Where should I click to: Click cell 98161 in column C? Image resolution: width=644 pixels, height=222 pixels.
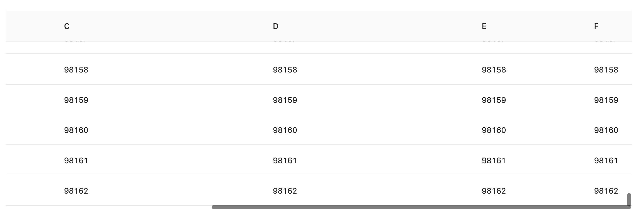[76, 160]
